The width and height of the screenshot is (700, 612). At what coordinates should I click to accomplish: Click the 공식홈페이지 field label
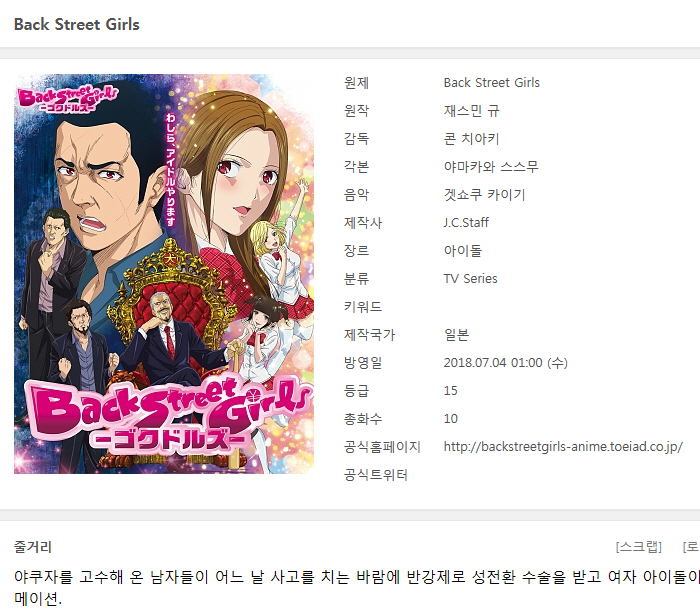point(382,447)
